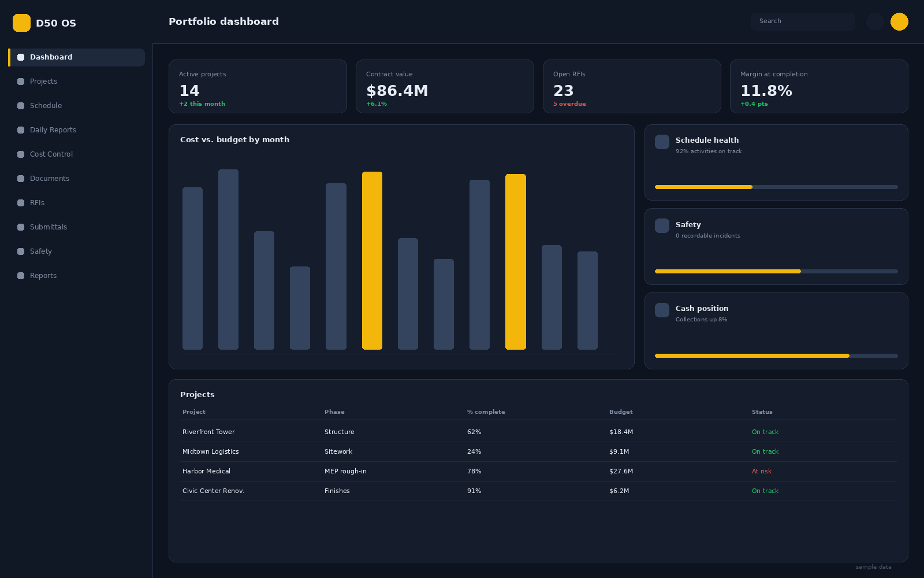Click the Schedule sidebar icon
Screen dimensions: 924x578
pos(21,106)
